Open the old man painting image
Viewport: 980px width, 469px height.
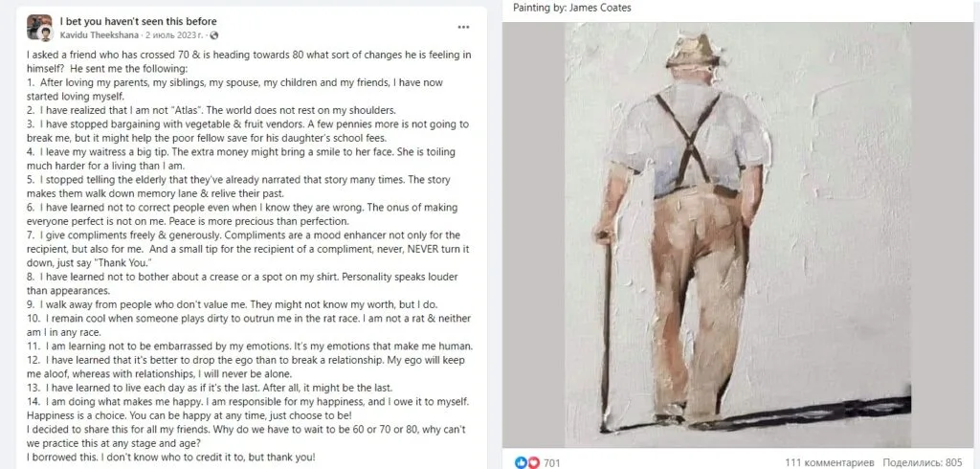point(738,234)
